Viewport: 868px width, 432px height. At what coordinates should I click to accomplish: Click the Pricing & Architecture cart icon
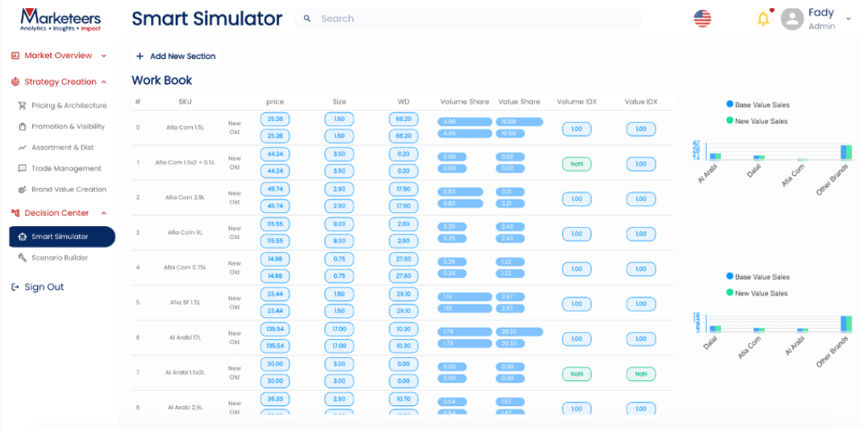[x=23, y=106]
